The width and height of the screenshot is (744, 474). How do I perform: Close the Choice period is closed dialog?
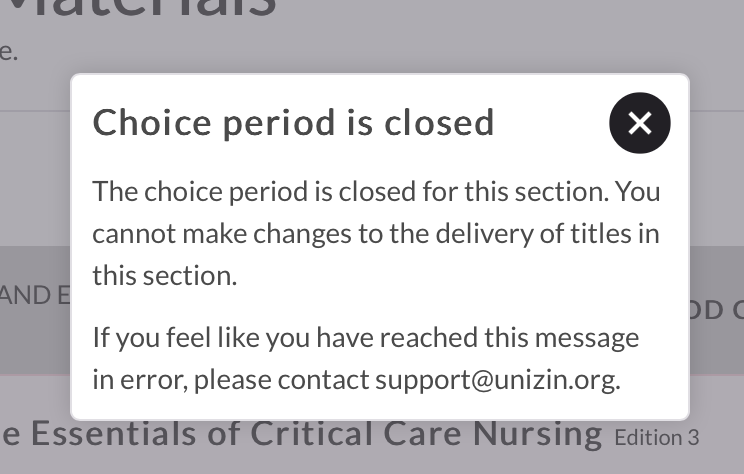(640, 123)
